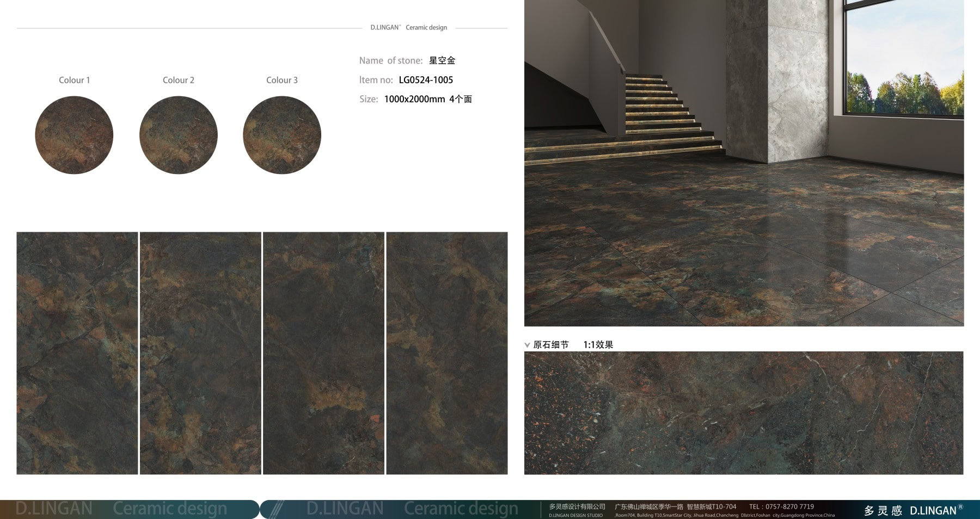Collapse the 原石细节 section arrow
The height and width of the screenshot is (519, 980).
point(527,345)
